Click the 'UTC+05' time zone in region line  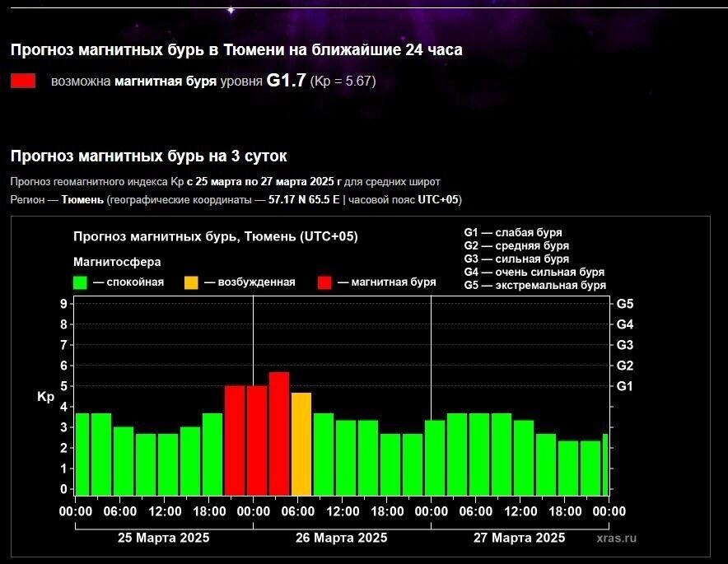tap(438, 200)
